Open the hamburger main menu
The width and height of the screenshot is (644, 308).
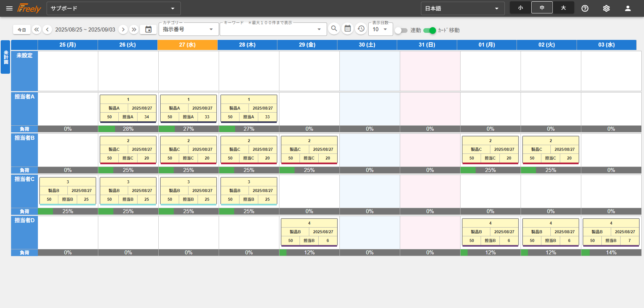tap(9, 8)
